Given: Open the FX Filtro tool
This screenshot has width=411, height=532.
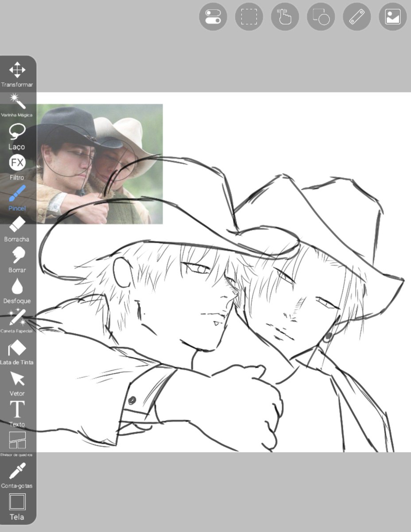Looking at the screenshot, I should pos(17,167).
